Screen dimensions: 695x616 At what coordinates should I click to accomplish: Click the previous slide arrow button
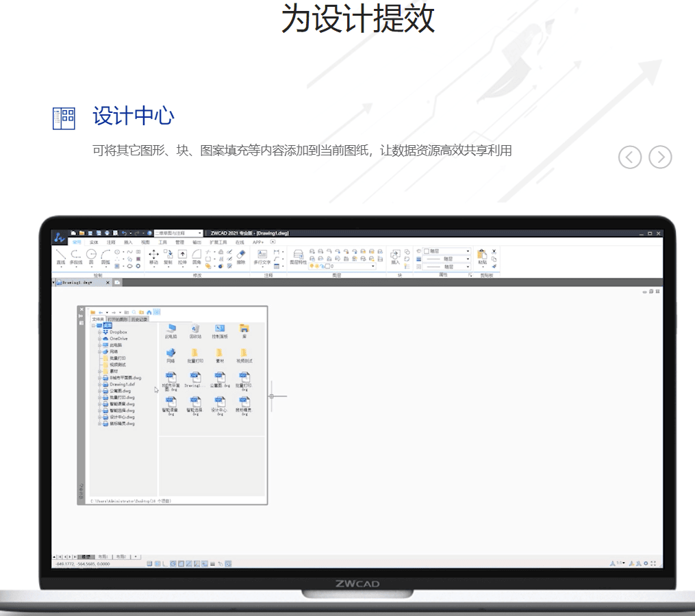coord(630,157)
